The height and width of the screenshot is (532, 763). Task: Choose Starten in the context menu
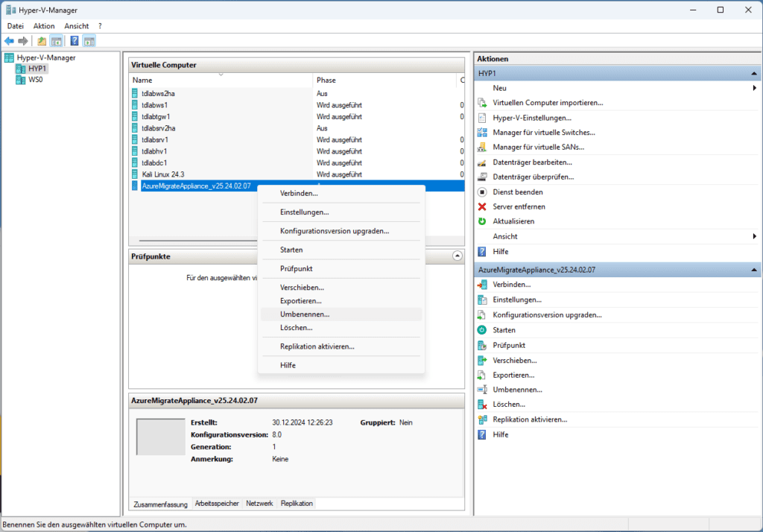341,250
